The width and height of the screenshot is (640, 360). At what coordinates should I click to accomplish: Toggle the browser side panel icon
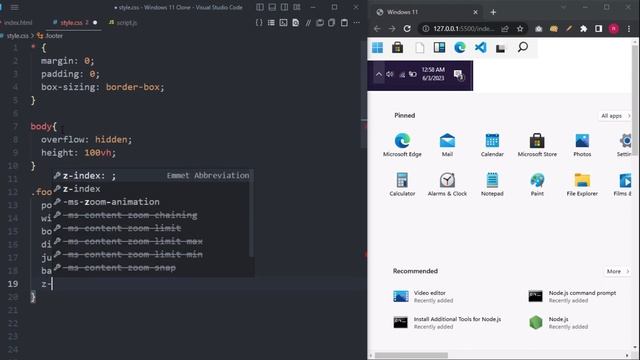[x=598, y=29]
